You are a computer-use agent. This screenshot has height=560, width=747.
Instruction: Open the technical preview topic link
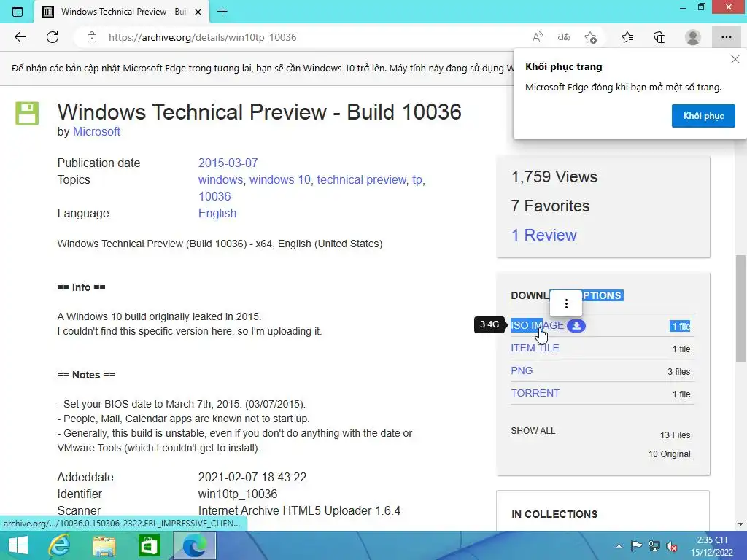[x=362, y=179]
